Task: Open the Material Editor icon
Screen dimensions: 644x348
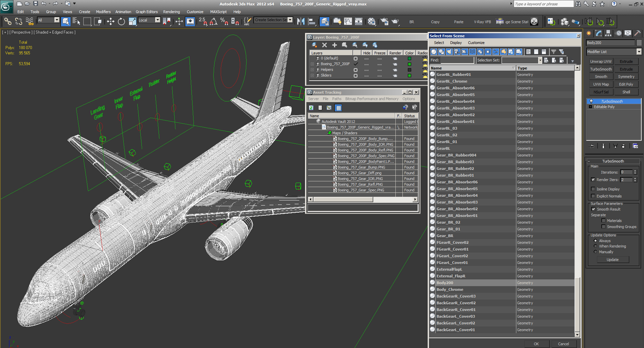Action: click(x=371, y=21)
